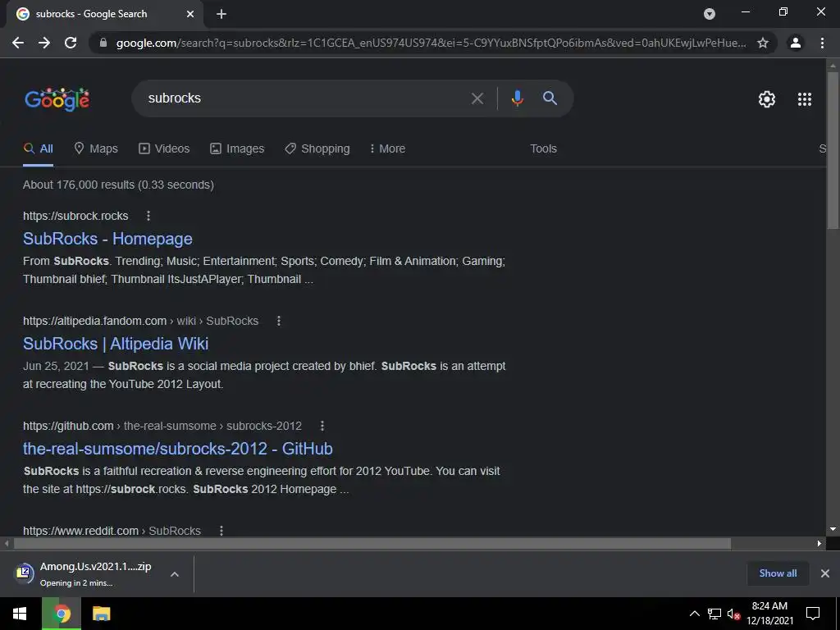Open options for altipedia.fandom.com result
The width and height of the screenshot is (840, 630).
pos(279,321)
